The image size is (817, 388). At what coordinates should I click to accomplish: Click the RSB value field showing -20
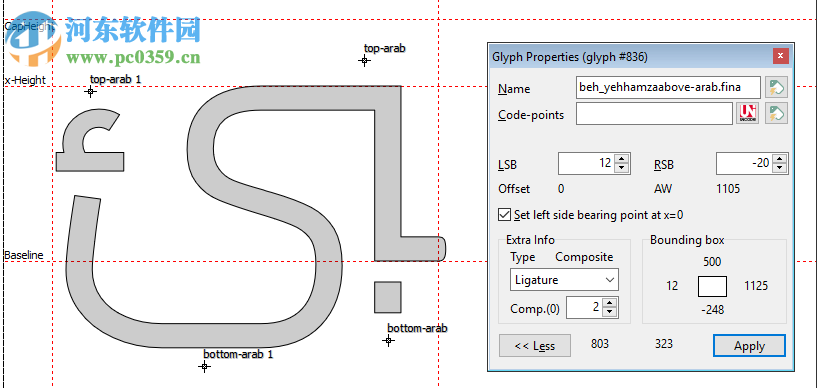745,164
